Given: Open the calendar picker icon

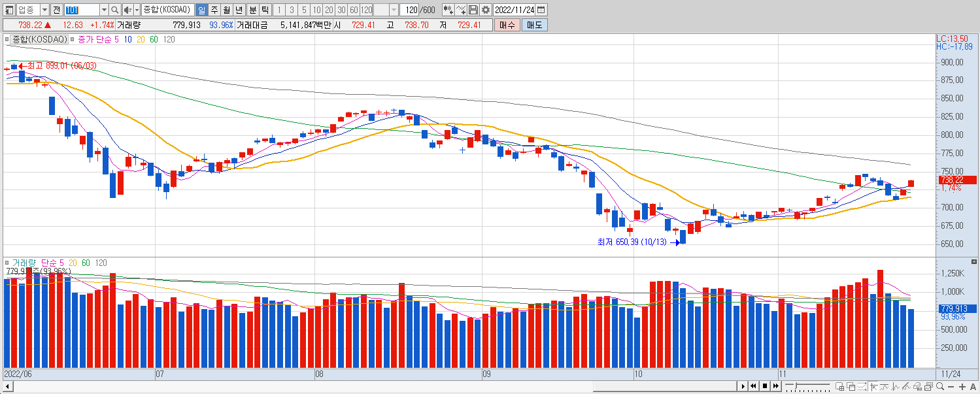Looking at the screenshot, I should [541, 10].
